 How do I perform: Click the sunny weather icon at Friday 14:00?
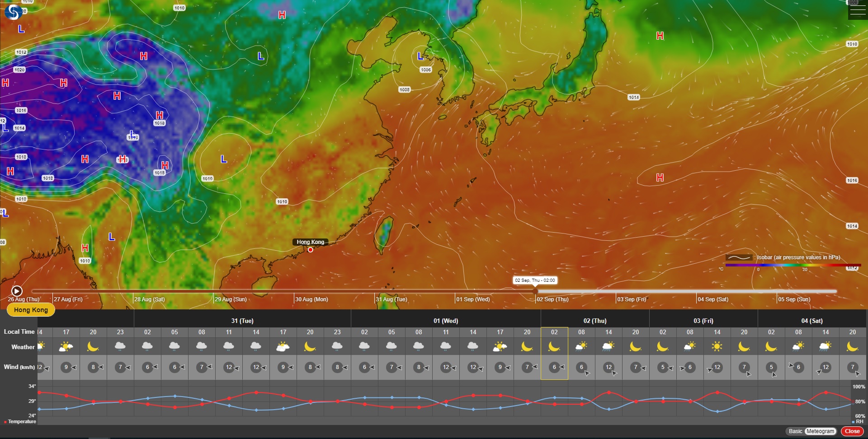(717, 347)
